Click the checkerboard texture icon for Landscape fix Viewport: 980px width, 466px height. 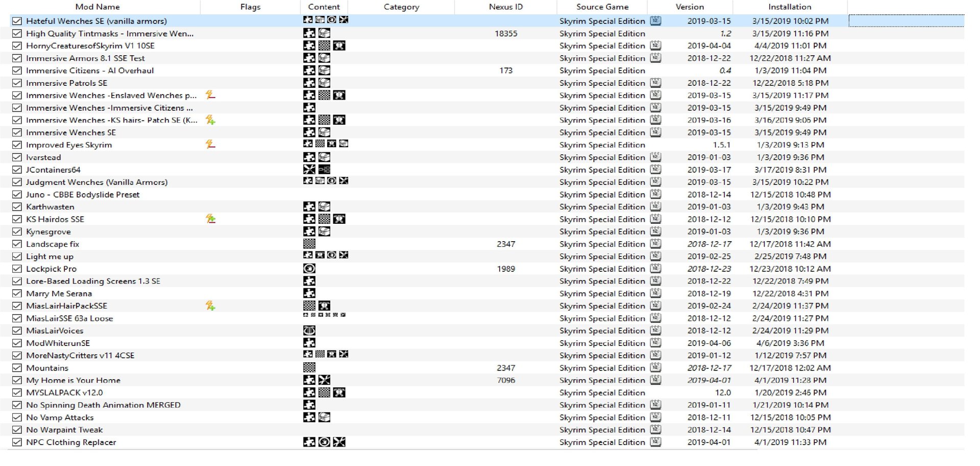(309, 244)
